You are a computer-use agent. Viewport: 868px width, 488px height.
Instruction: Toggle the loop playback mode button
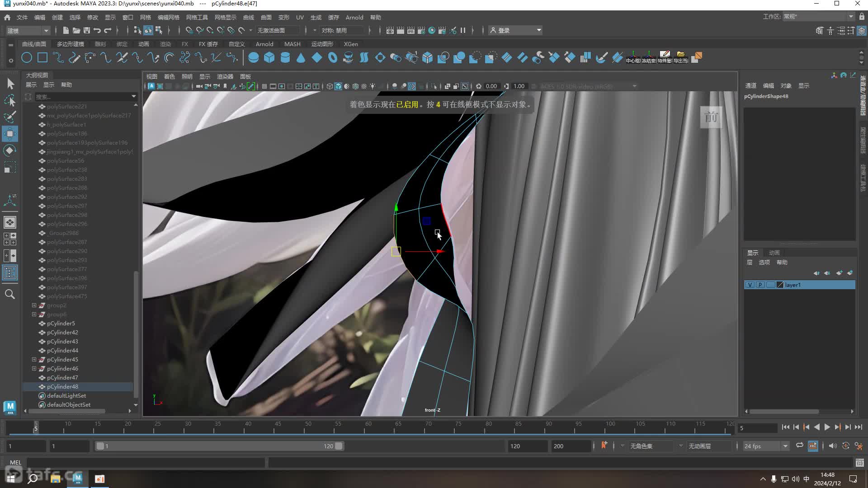(800, 446)
